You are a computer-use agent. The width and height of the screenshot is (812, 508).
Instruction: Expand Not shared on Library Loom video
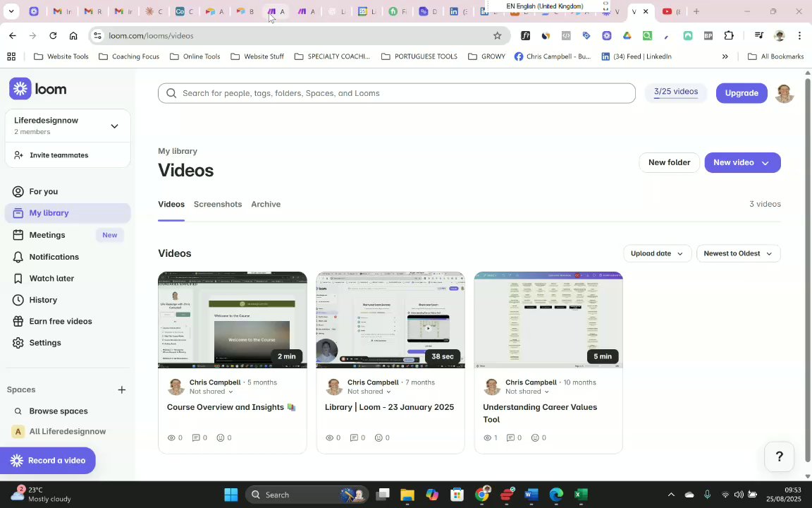coord(369,392)
